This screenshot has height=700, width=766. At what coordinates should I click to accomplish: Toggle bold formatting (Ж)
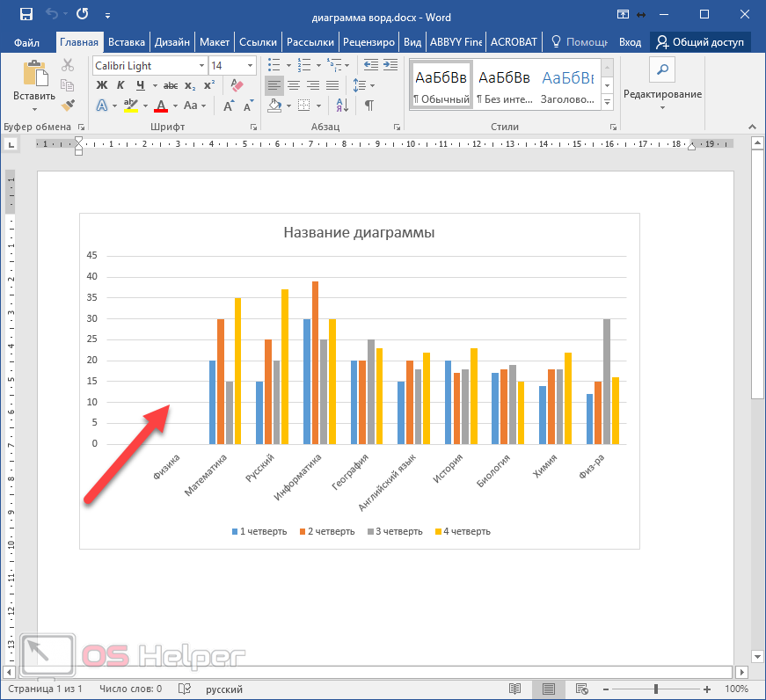[x=101, y=85]
